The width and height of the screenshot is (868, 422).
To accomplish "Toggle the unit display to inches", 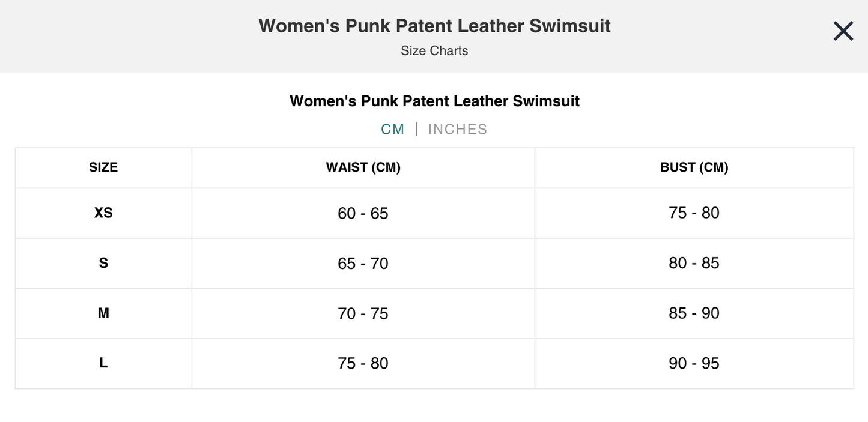I will point(457,128).
